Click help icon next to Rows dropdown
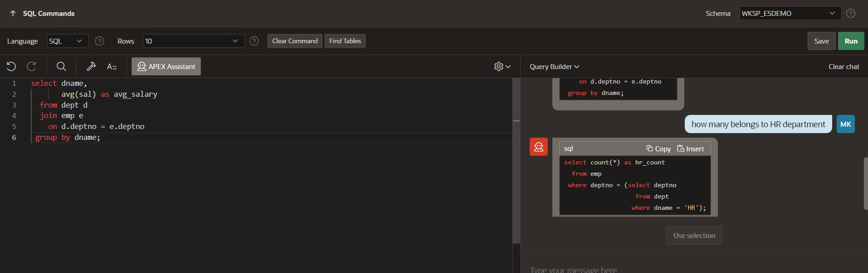 (254, 41)
